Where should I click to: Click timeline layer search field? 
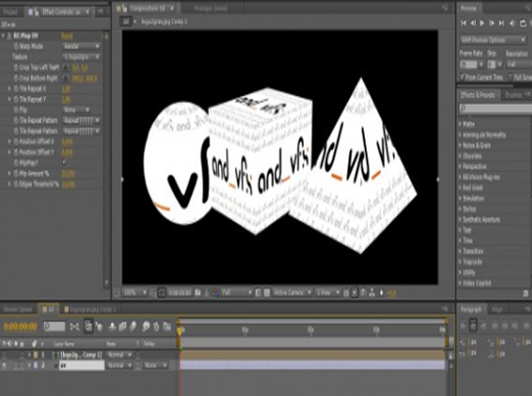click(x=54, y=327)
